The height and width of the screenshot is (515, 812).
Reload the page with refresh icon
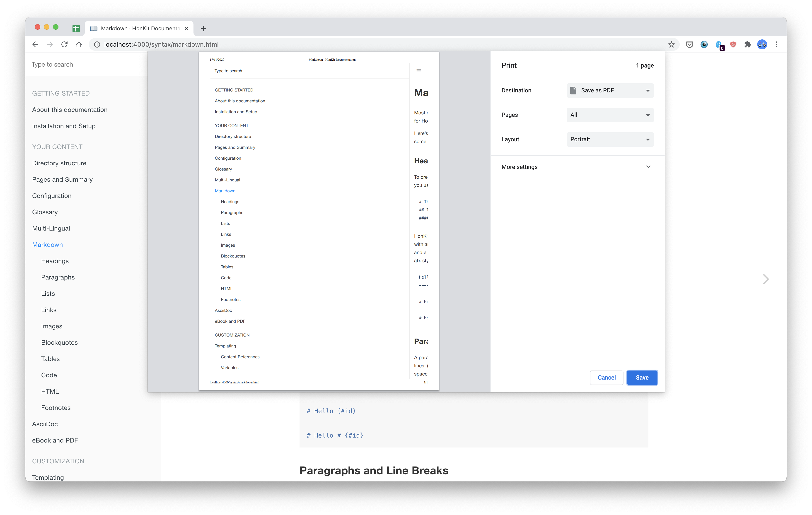click(x=64, y=44)
